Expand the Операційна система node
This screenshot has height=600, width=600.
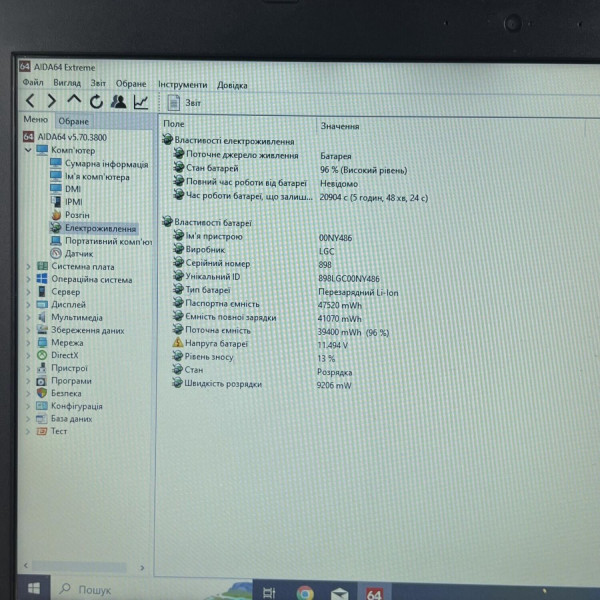tap(28, 279)
